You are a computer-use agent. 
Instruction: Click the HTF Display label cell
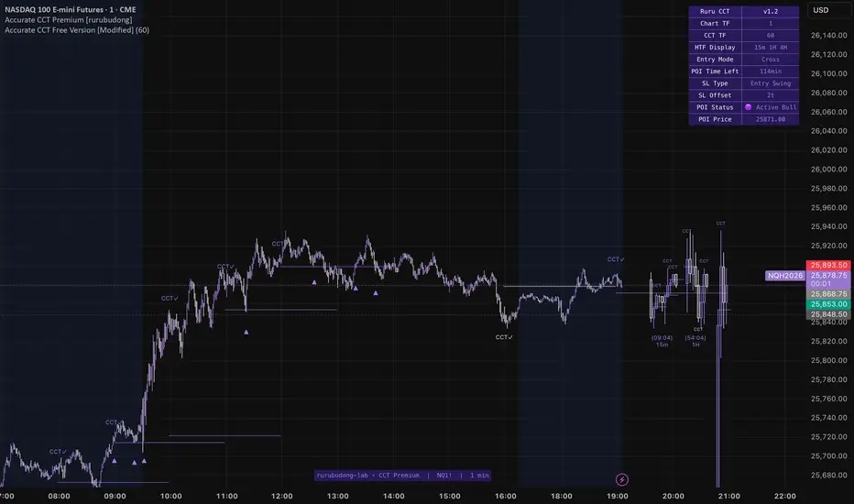point(715,48)
